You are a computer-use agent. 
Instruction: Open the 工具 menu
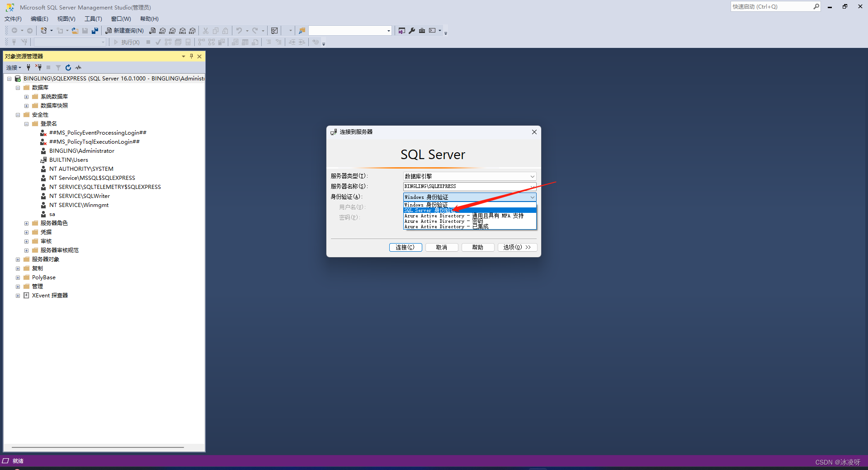(x=93, y=19)
